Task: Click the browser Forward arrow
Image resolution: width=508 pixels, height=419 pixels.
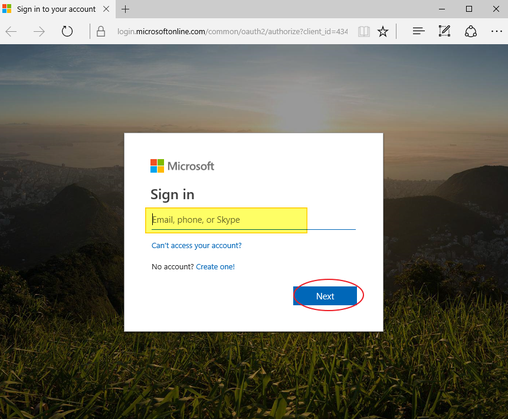Action: click(39, 32)
